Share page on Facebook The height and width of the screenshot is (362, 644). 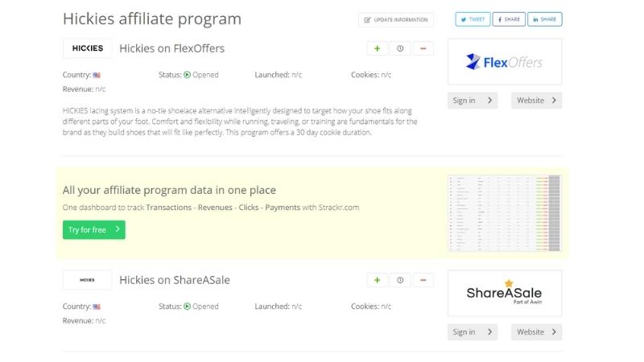[509, 19]
